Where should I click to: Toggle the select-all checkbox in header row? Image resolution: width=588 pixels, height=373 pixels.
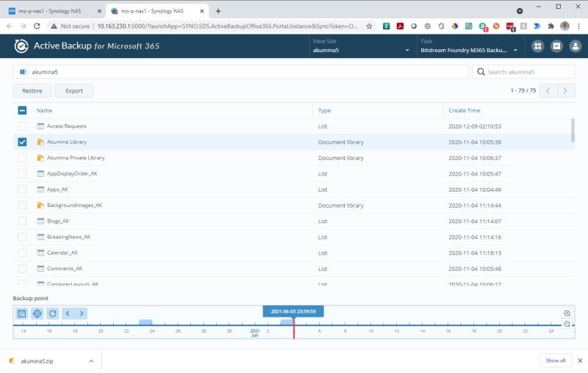coord(22,110)
